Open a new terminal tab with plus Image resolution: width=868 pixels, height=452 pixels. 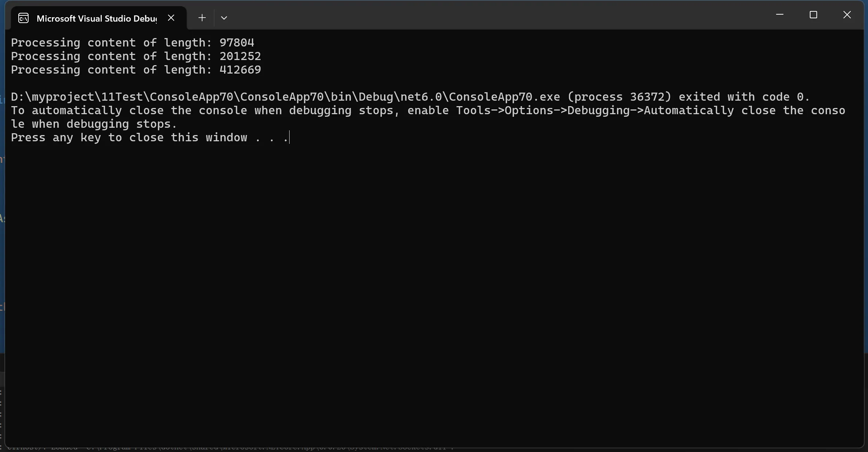pos(202,18)
